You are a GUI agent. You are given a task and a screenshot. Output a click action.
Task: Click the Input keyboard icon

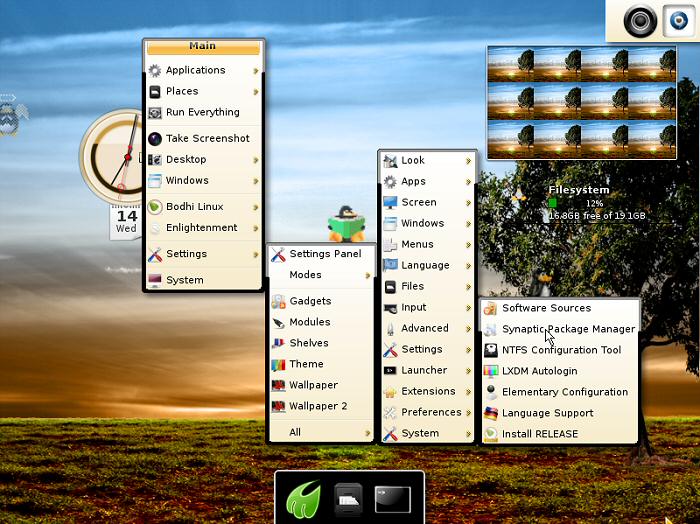pos(390,308)
